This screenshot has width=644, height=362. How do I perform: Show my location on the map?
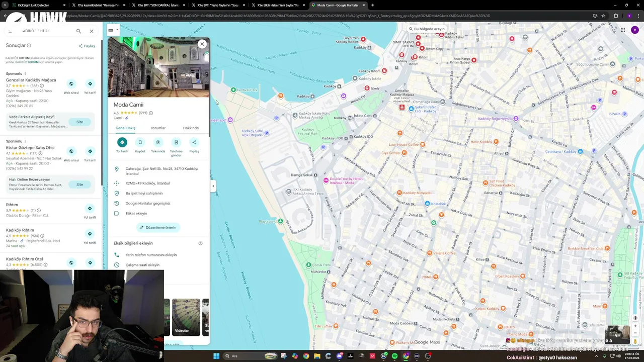[x=635, y=318]
